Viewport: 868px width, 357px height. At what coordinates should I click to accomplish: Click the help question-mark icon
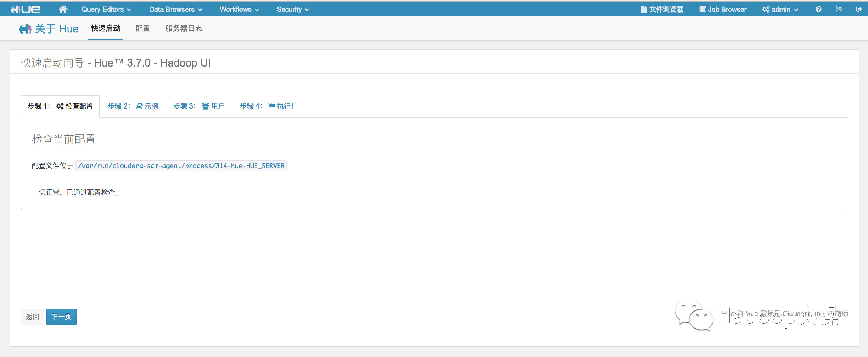click(819, 10)
